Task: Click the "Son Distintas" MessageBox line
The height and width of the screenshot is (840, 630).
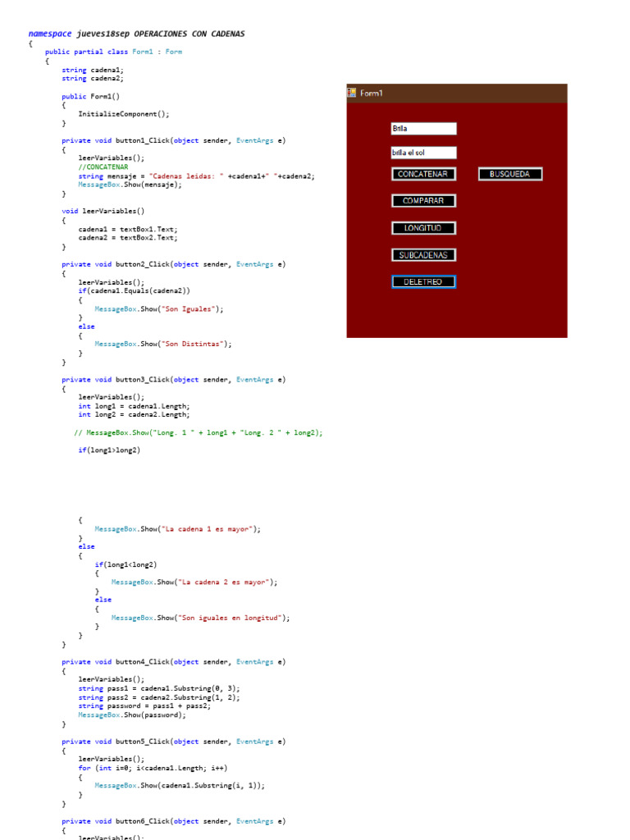Action: click(x=163, y=344)
